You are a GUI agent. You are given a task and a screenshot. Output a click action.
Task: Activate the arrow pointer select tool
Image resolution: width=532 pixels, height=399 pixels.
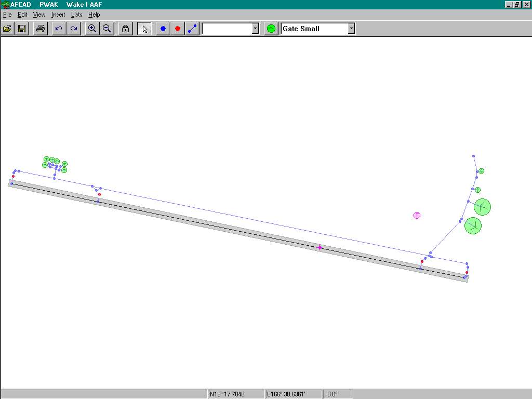(x=144, y=29)
